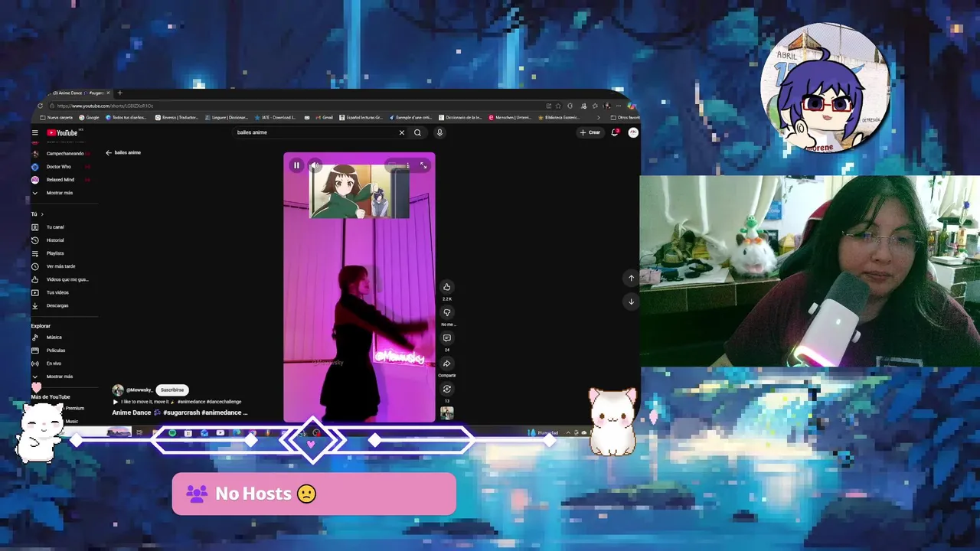Open a new browser tab

click(119, 93)
